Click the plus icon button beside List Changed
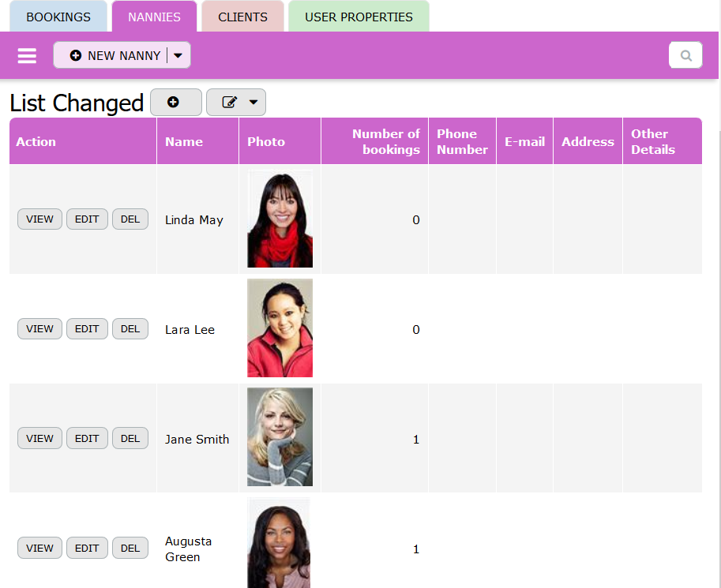721x588 pixels. pyautogui.click(x=175, y=103)
